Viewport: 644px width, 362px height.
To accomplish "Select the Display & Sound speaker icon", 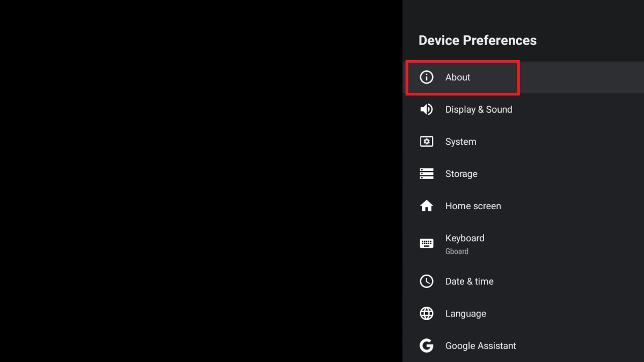I will (426, 109).
